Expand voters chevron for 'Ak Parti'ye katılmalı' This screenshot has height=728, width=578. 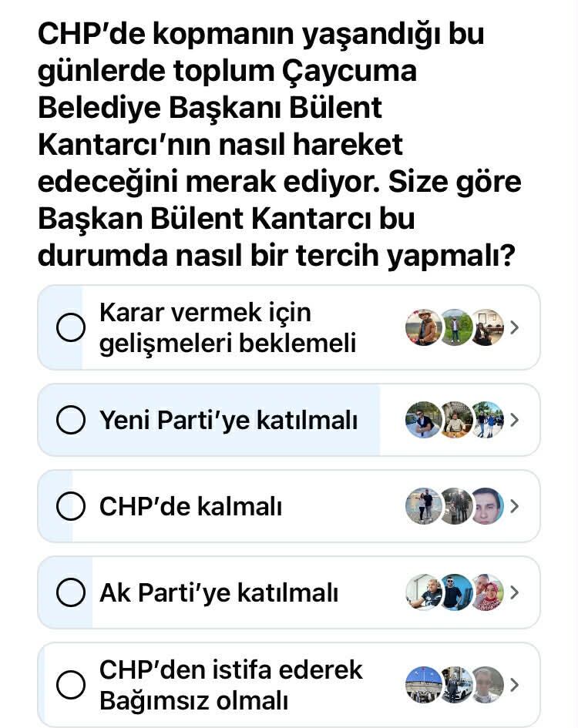point(514,592)
